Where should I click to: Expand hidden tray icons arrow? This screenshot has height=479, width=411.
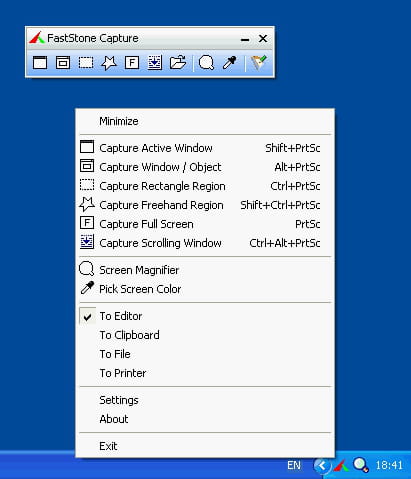coord(322,465)
